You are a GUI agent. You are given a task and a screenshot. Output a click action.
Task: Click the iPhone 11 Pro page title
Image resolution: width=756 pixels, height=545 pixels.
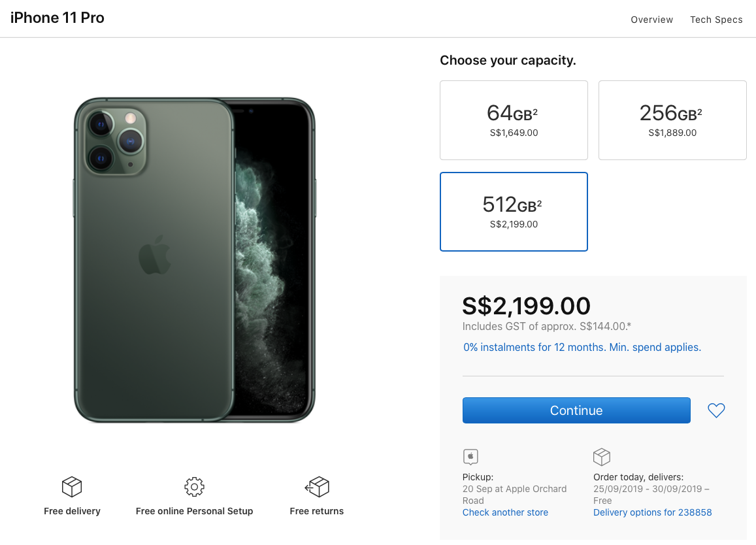click(x=58, y=18)
